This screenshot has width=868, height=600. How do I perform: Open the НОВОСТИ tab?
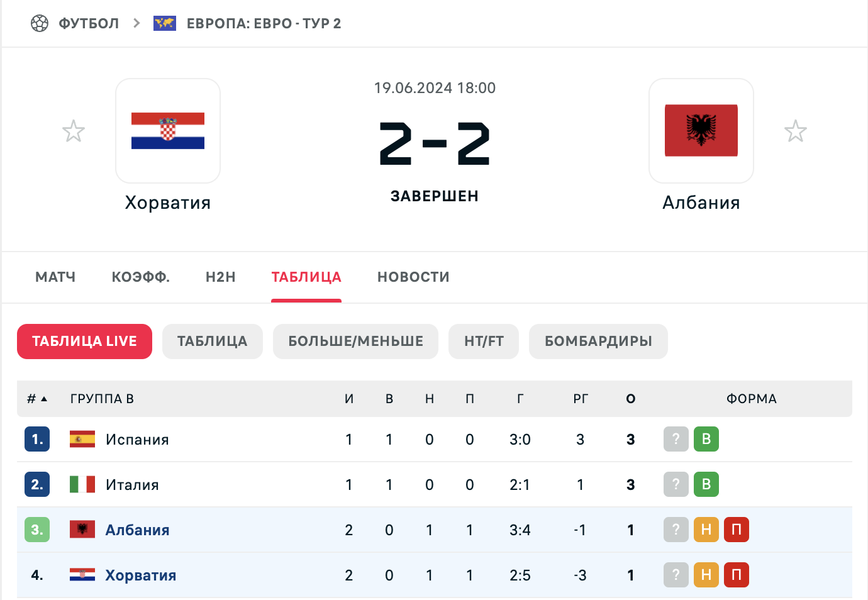(413, 277)
